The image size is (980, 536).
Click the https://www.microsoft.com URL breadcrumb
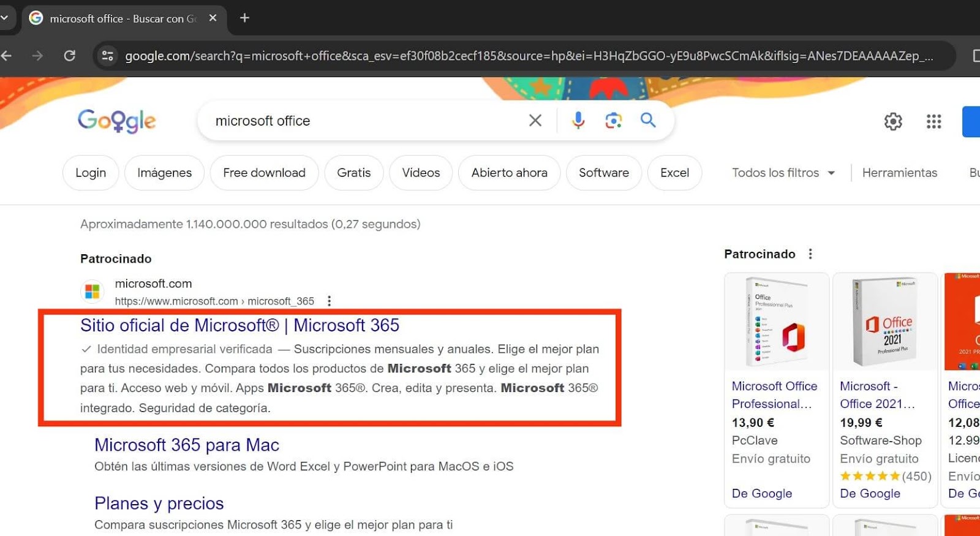pyautogui.click(x=214, y=301)
